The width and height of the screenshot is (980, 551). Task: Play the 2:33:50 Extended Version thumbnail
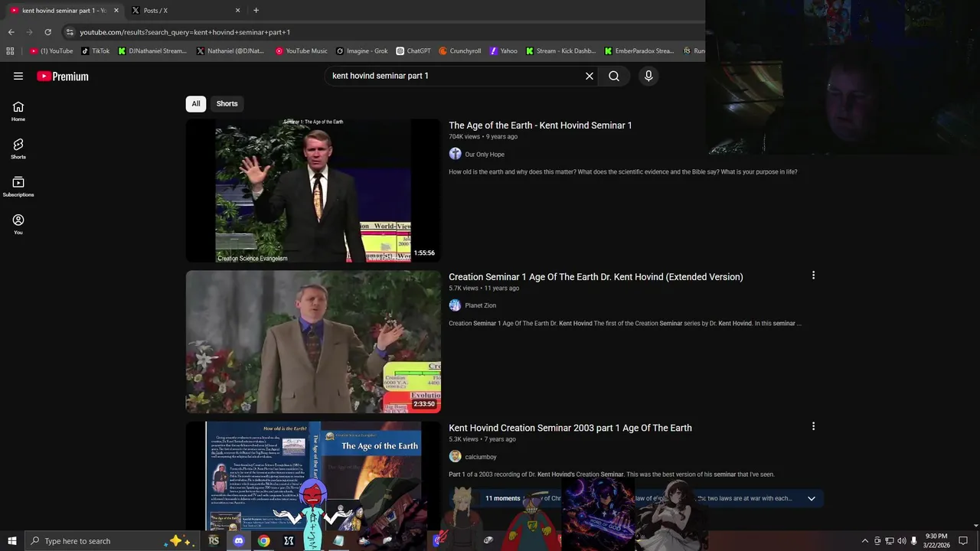(x=313, y=341)
